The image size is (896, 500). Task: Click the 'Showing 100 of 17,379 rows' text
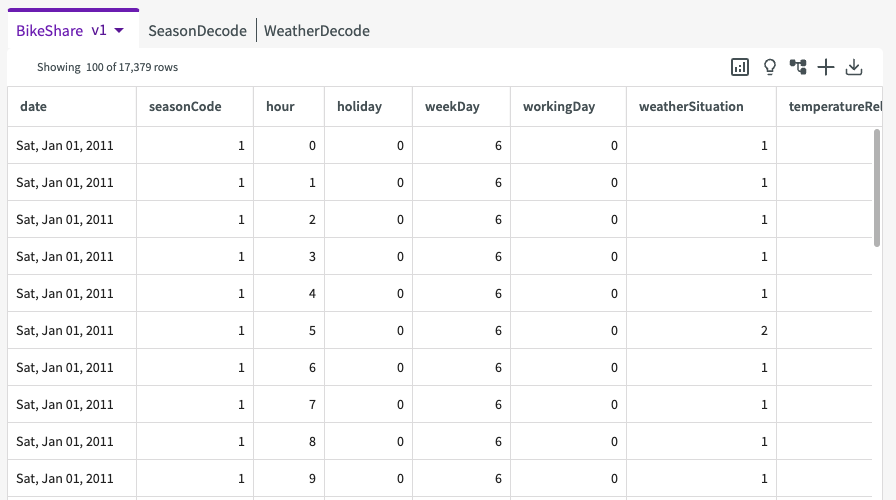(107, 67)
